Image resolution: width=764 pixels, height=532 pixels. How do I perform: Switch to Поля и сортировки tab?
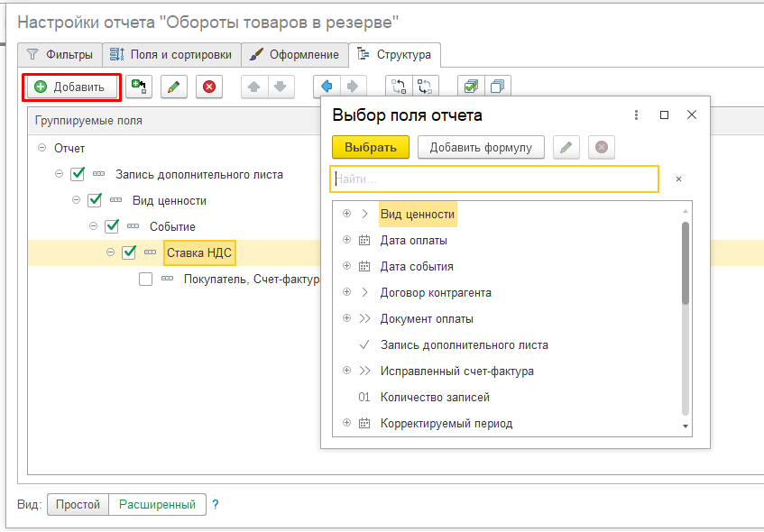tap(171, 55)
